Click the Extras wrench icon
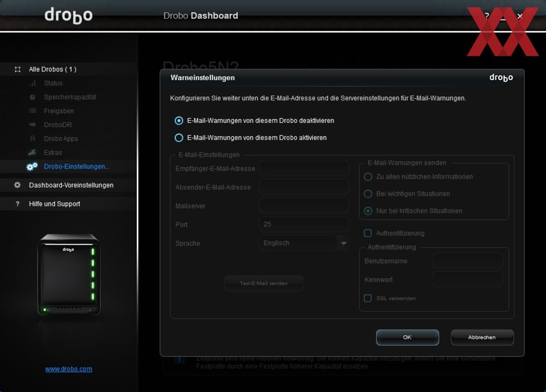This screenshot has width=546, height=392. tap(32, 152)
